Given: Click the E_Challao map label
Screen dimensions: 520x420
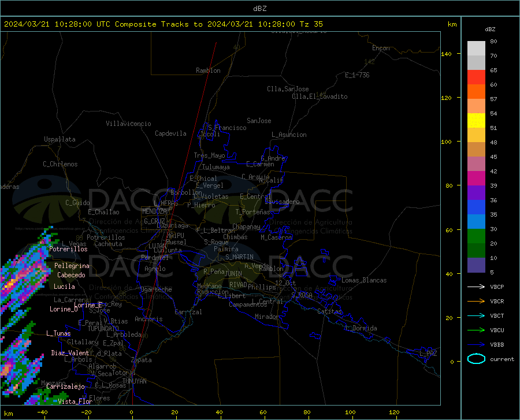Looking at the screenshot, I should tap(103, 212).
